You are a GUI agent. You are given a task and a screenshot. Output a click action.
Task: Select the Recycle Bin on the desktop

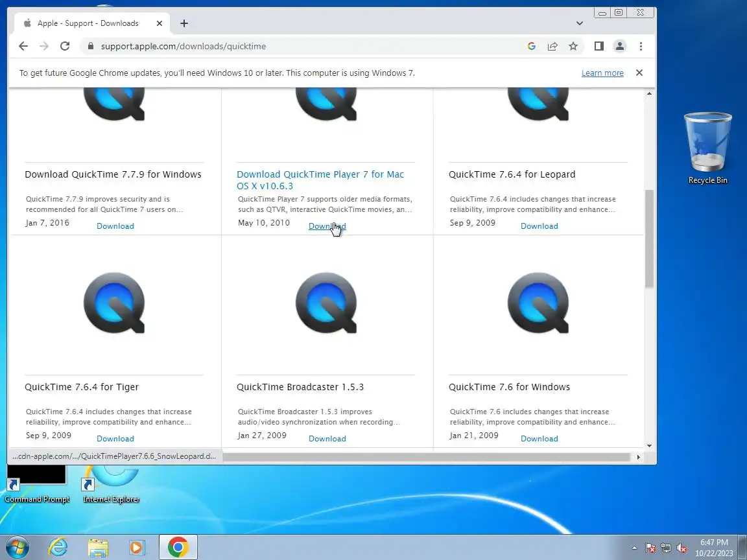pyautogui.click(x=707, y=148)
